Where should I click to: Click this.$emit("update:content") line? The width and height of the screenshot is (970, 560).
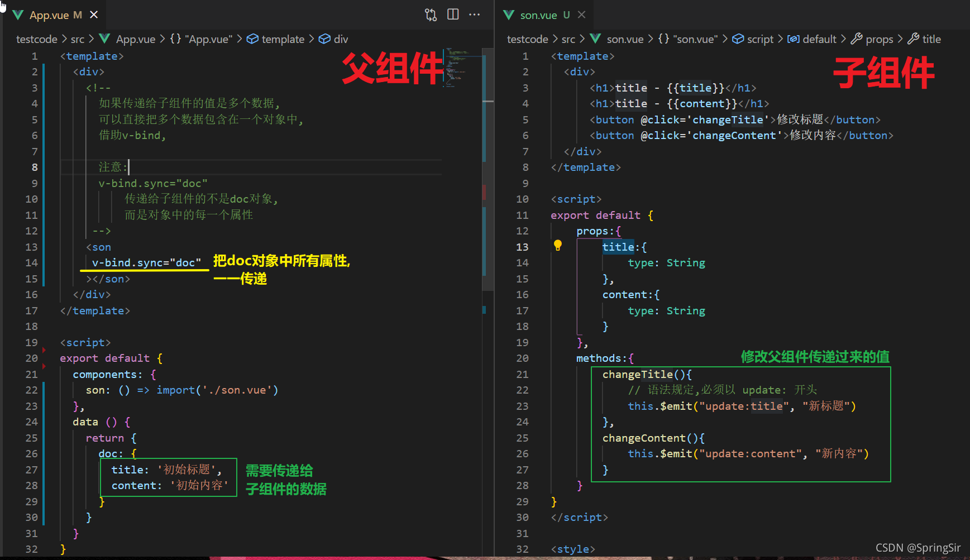(x=748, y=453)
